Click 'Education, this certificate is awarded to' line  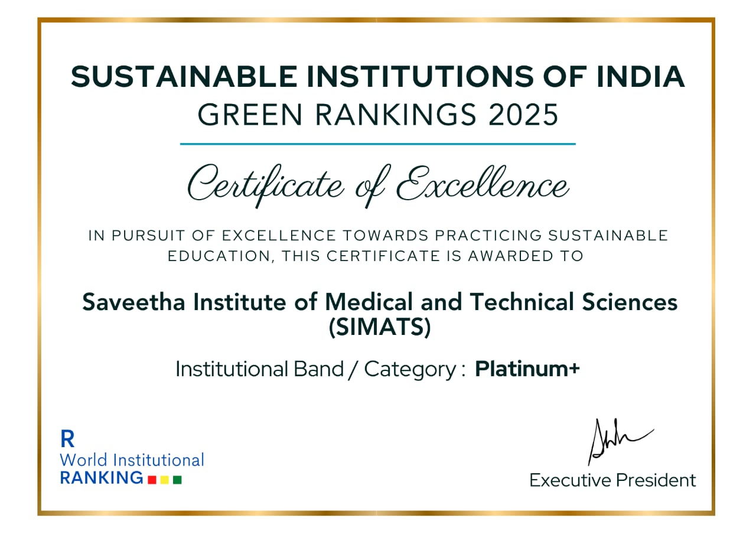[x=375, y=256]
